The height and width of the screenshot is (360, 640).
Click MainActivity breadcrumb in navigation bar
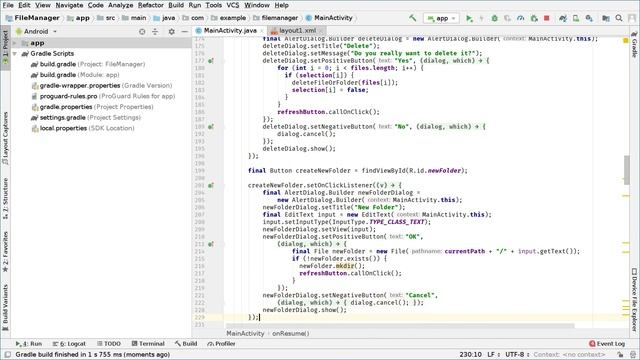pos(329,18)
